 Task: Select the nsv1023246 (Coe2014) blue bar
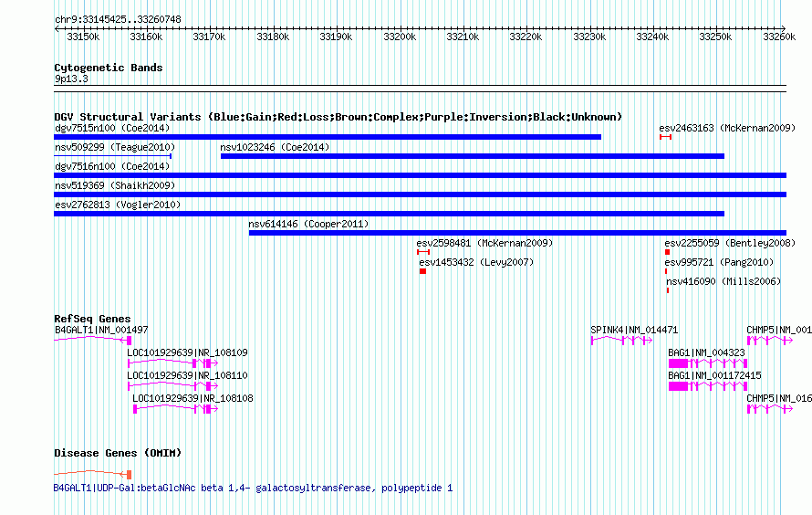tap(473, 156)
